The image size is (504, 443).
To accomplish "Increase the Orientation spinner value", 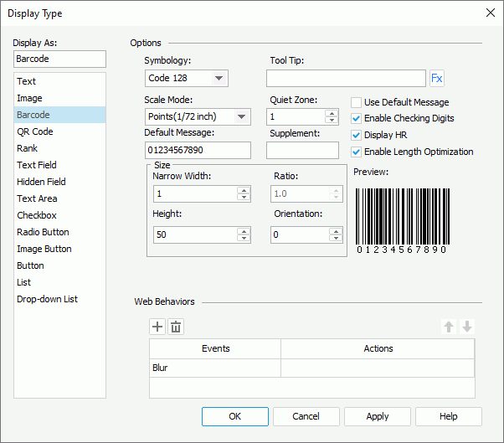I will tap(336, 231).
